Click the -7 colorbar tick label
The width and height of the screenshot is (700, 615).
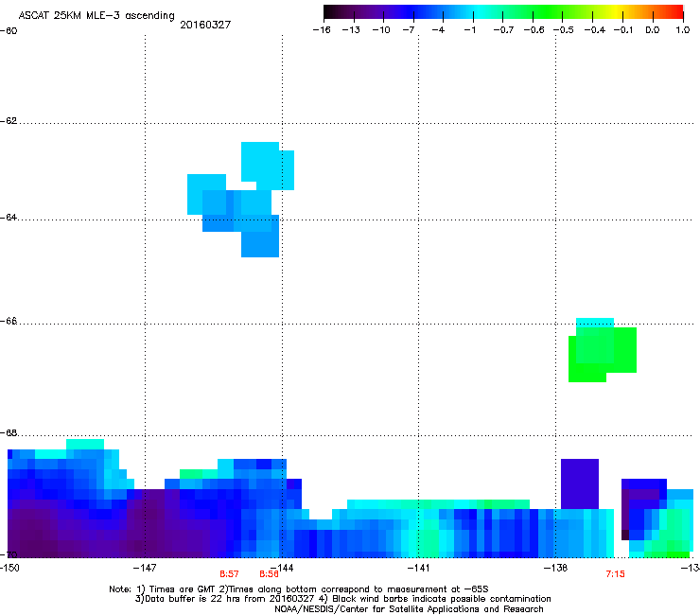coord(409,30)
